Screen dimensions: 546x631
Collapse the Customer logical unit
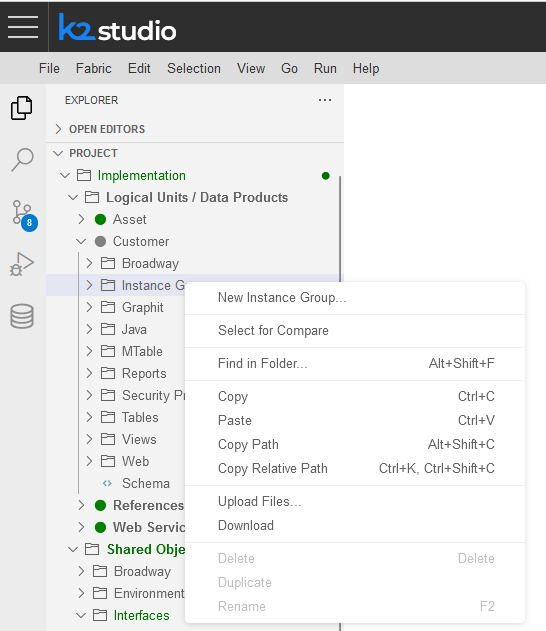(81, 241)
